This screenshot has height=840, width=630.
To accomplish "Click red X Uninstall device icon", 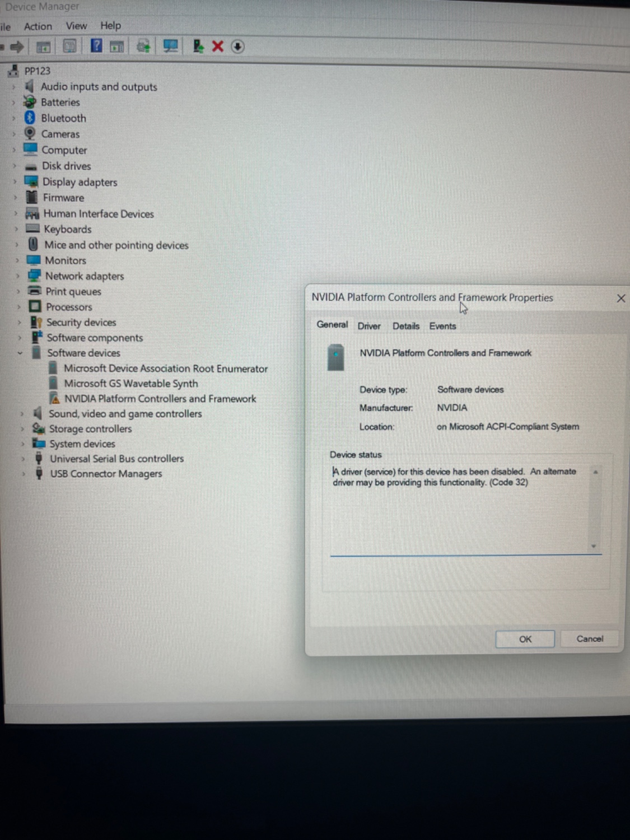I will click(218, 46).
